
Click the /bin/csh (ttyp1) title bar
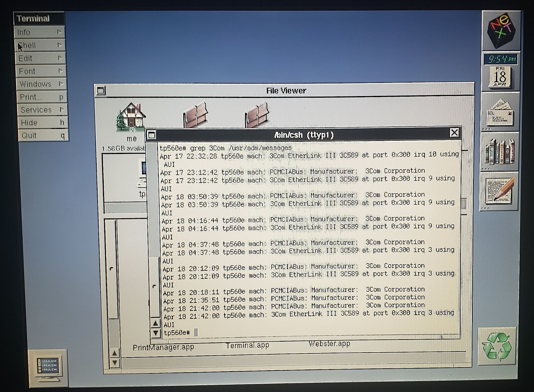point(304,135)
